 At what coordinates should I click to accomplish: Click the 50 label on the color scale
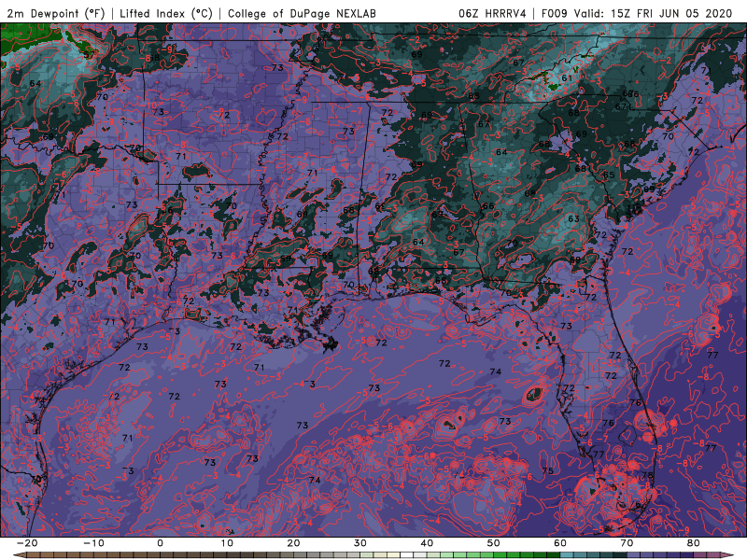click(x=494, y=543)
